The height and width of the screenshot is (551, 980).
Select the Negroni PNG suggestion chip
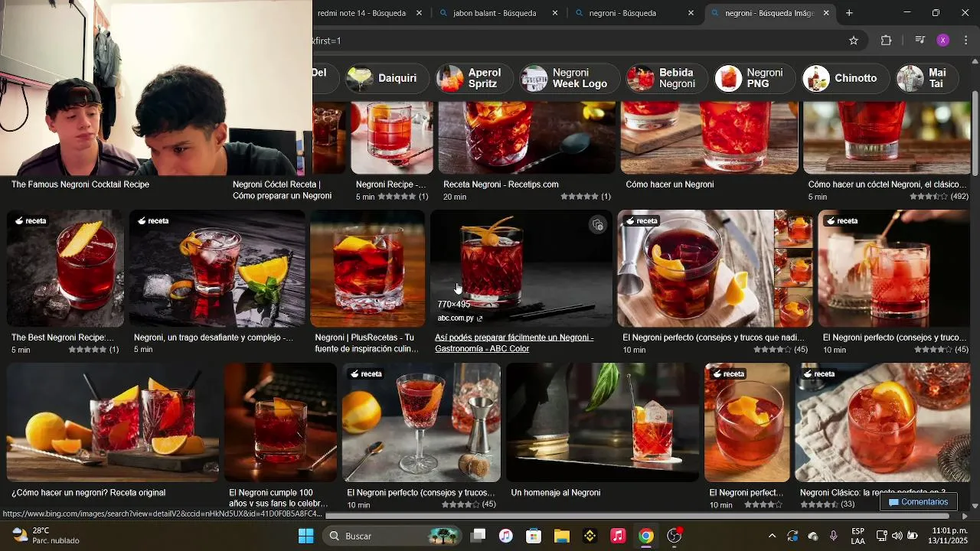click(x=754, y=78)
